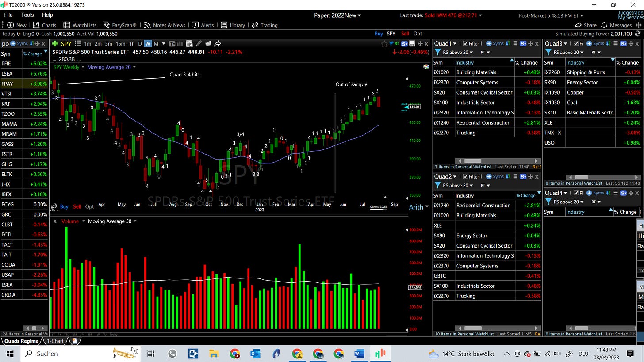Switch chart to monthly M timeframe

(x=156, y=43)
